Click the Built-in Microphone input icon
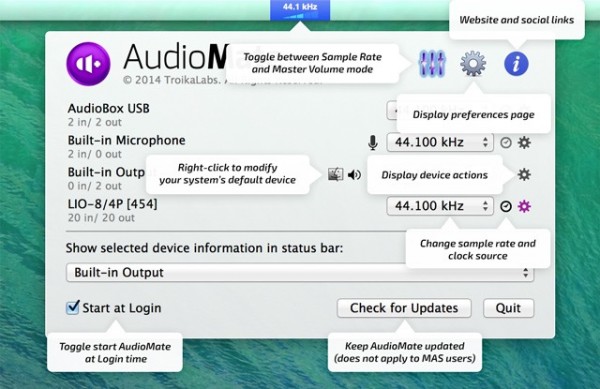The height and width of the screenshot is (389, 600). pyautogui.click(x=373, y=143)
